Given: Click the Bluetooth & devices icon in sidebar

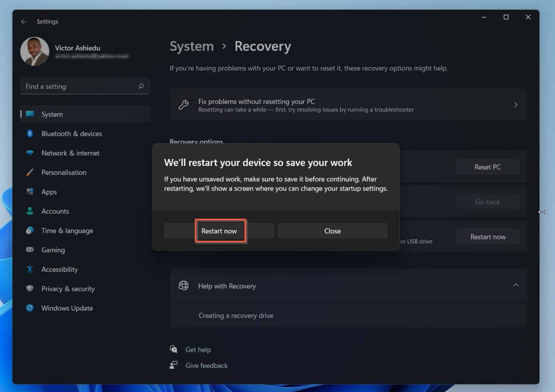Looking at the screenshot, I should pos(30,134).
